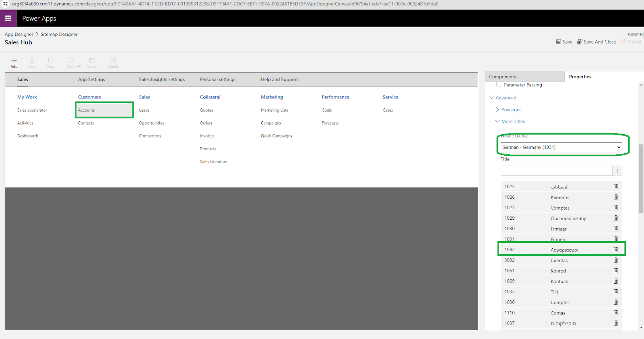This screenshot has width=644, height=339.
Task: Select the Dashboards subarea
Action: (28, 136)
